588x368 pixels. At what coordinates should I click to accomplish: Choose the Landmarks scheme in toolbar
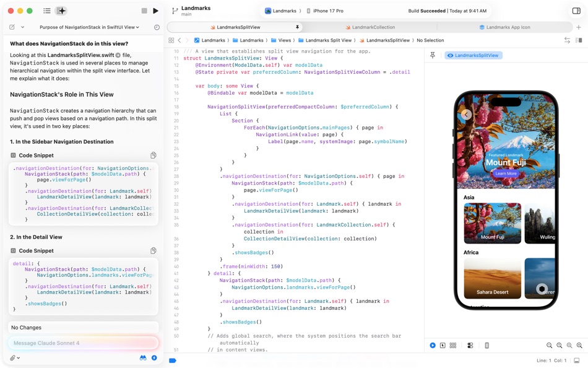[x=280, y=11]
